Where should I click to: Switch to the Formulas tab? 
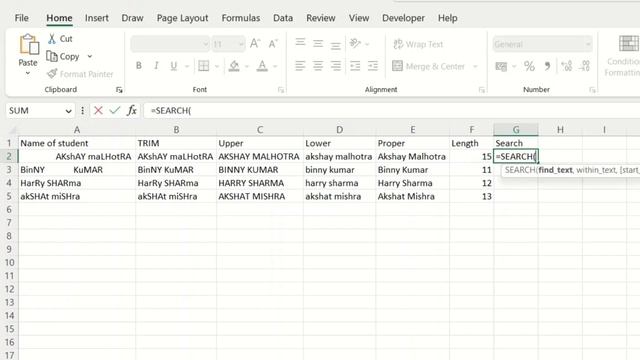241,18
